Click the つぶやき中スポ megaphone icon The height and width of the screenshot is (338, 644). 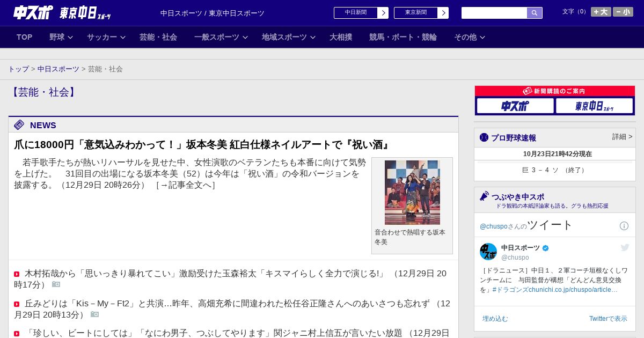pos(485,196)
